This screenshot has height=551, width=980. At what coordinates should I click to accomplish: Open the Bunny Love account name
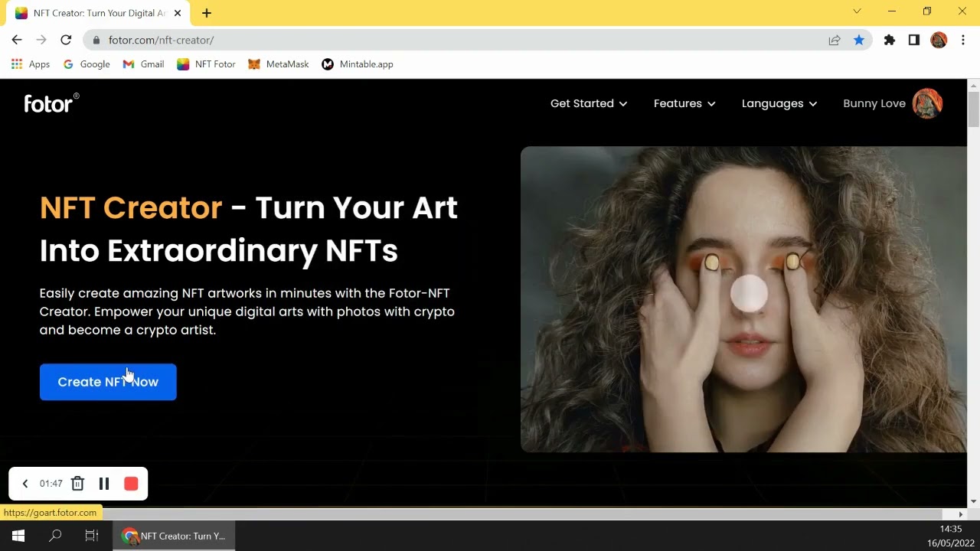(x=874, y=103)
